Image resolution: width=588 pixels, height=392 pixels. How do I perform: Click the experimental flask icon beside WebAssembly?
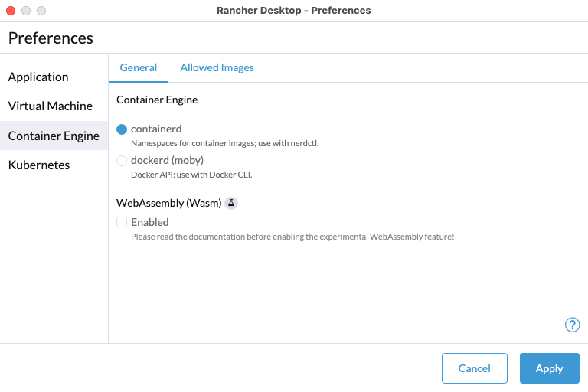coord(231,203)
